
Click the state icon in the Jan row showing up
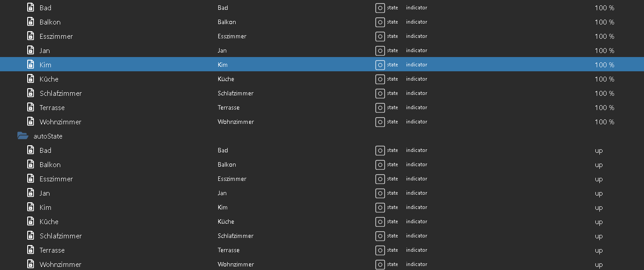(x=380, y=193)
